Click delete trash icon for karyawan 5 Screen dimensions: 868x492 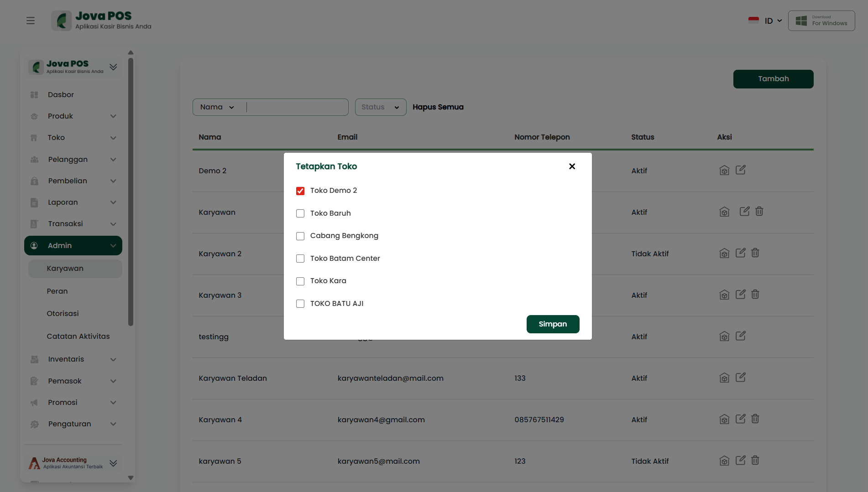tap(755, 461)
